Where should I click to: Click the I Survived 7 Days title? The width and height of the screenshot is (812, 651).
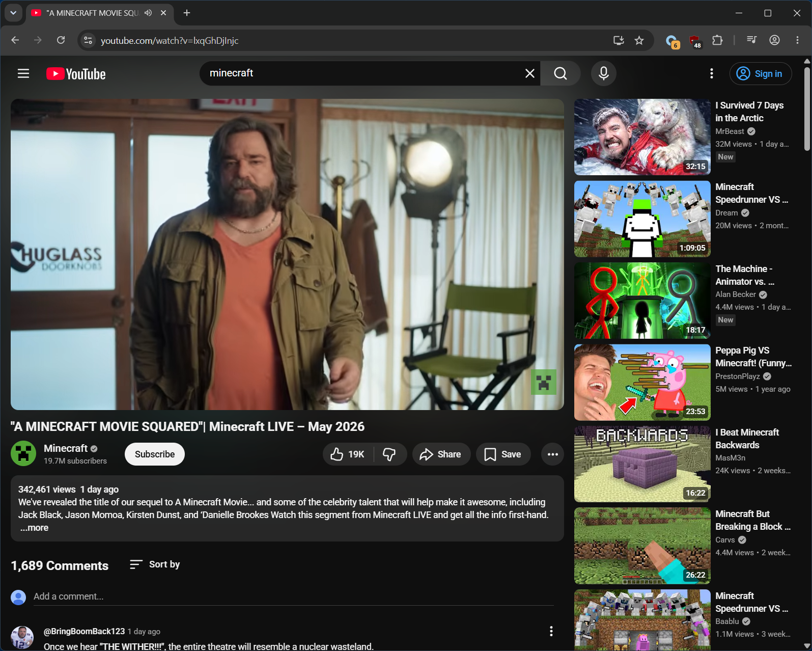click(x=749, y=112)
